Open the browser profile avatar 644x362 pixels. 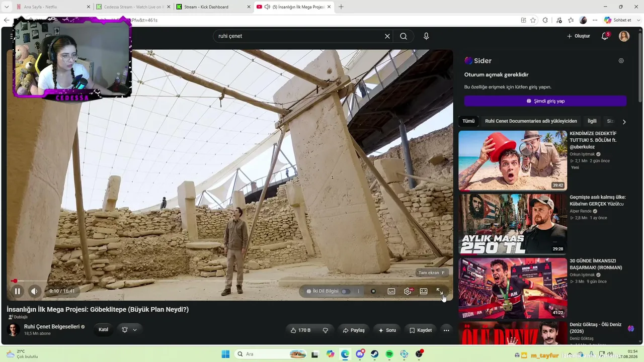pos(583,20)
